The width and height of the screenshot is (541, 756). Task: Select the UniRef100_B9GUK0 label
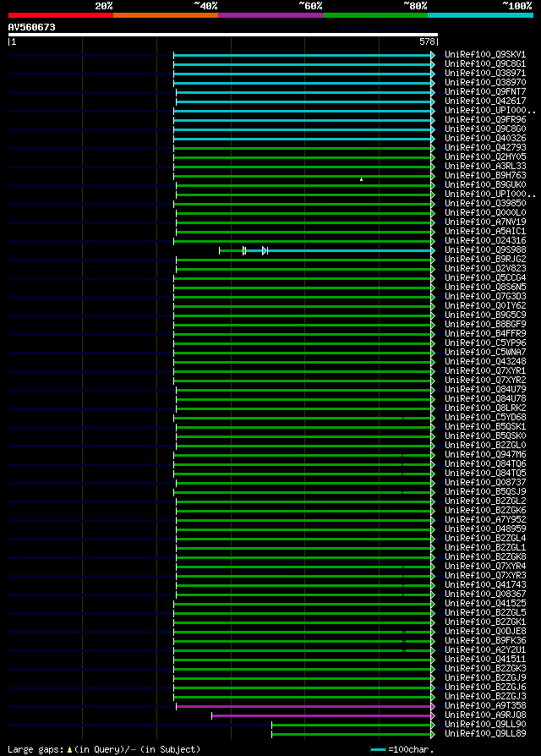click(x=485, y=185)
